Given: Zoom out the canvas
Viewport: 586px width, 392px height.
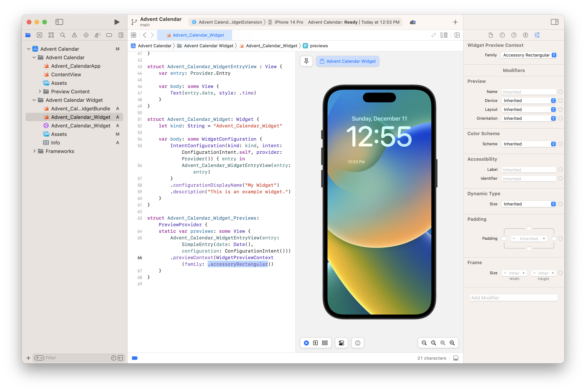Looking at the screenshot, I should click(424, 343).
